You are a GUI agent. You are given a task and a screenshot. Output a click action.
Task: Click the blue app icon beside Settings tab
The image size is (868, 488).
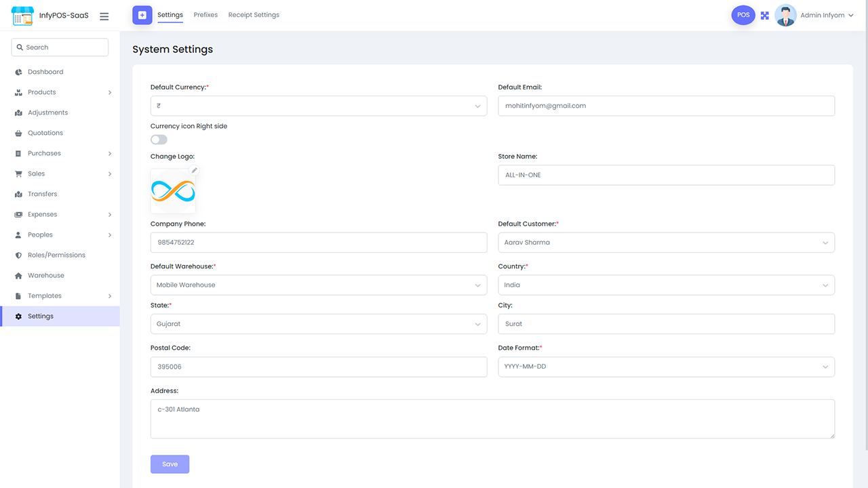pyautogui.click(x=142, y=15)
